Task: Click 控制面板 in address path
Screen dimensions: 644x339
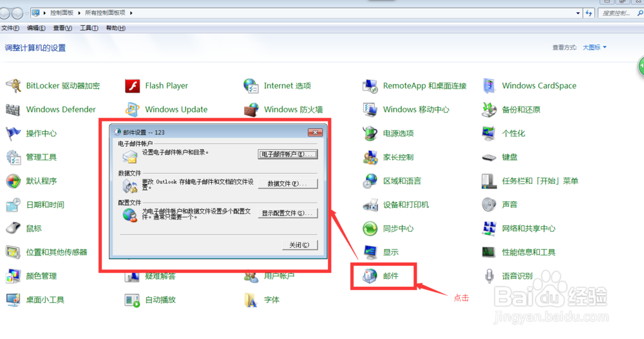Action: [62, 13]
